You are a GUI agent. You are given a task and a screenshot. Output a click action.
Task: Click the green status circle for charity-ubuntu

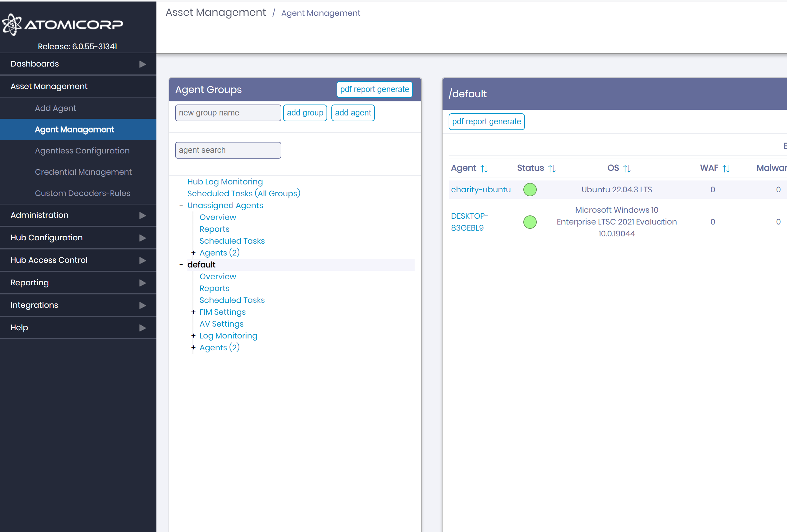530,190
